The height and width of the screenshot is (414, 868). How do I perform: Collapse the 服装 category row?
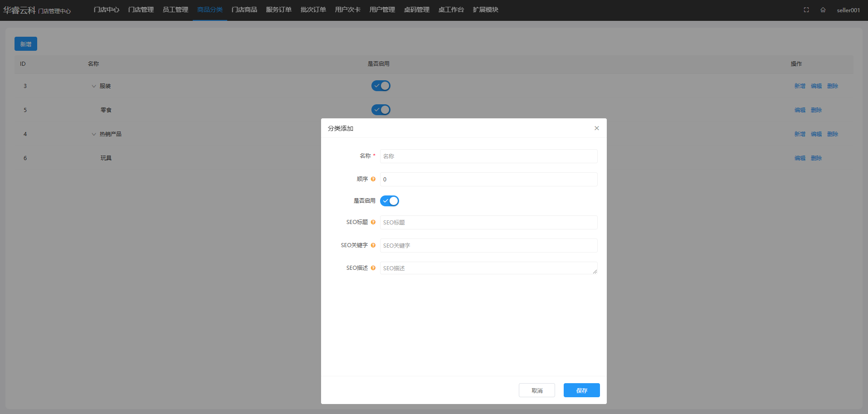coord(94,86)
